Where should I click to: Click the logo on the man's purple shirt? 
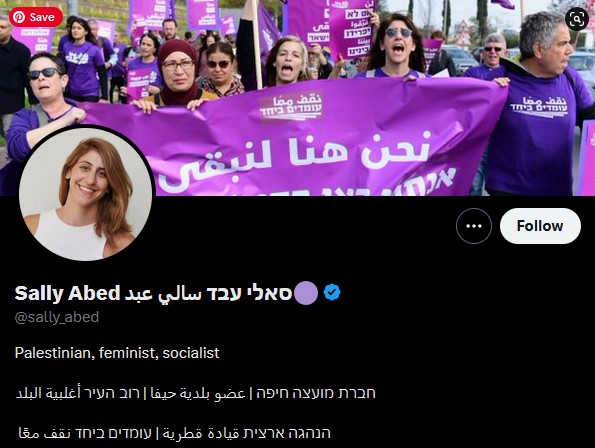538,106
